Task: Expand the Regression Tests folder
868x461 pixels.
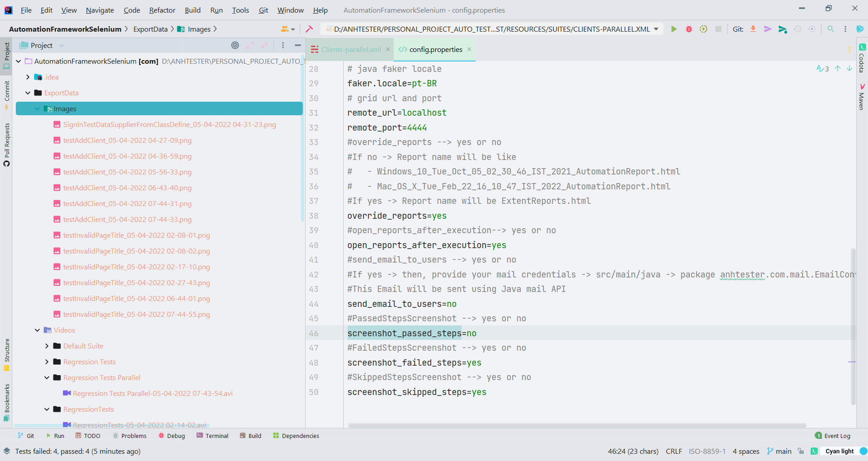Action: click(47, 362)
